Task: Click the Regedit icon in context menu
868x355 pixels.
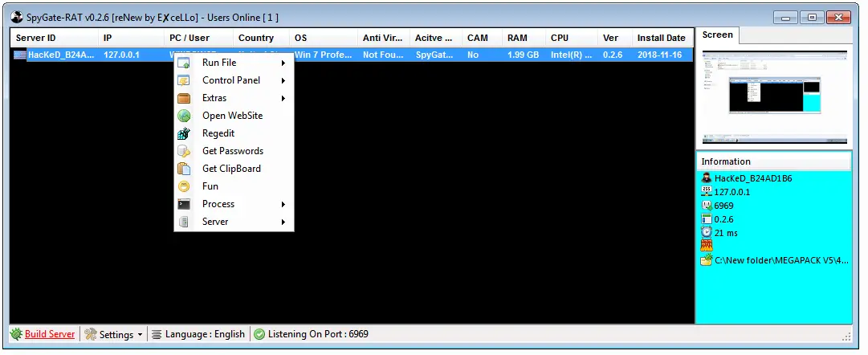Action: click(184, 133)
